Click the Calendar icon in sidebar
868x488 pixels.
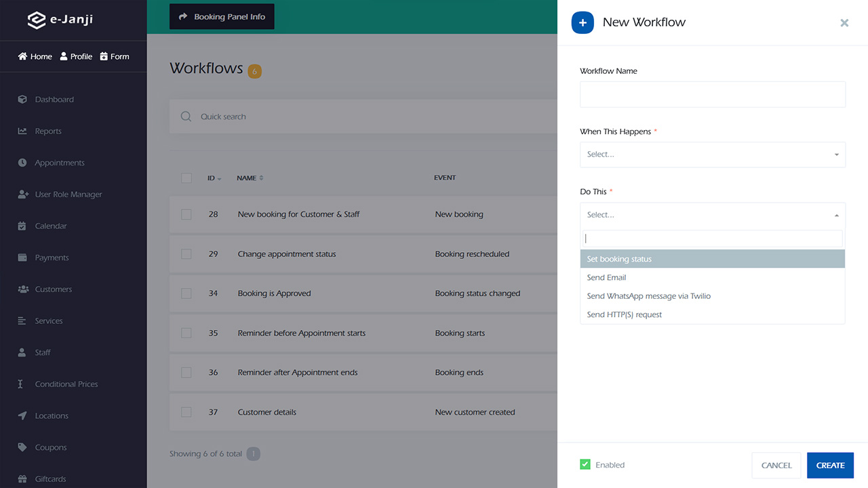tap(22, 226)
